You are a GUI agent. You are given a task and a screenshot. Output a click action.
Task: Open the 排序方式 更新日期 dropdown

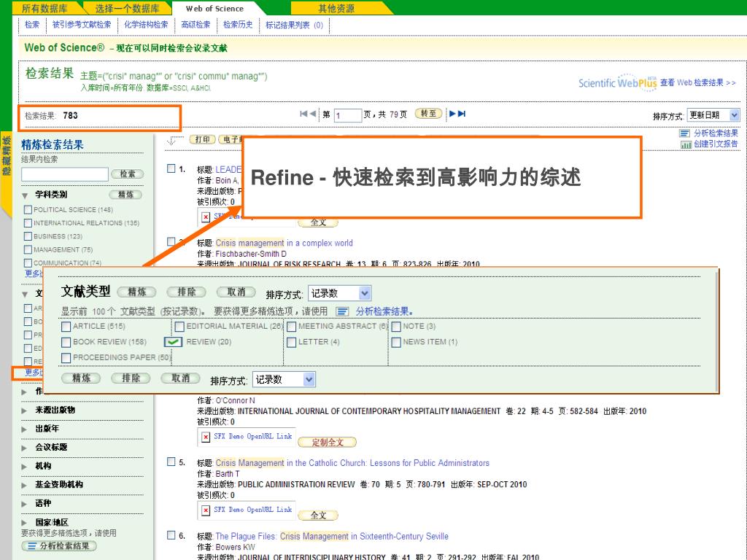tap(713, 115)
